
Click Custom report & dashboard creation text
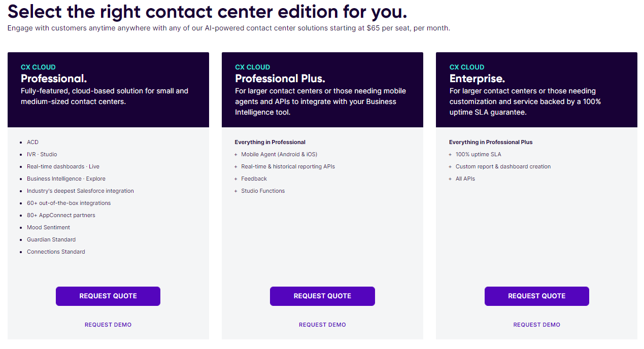pyautogui.click(x=503, y=166)
